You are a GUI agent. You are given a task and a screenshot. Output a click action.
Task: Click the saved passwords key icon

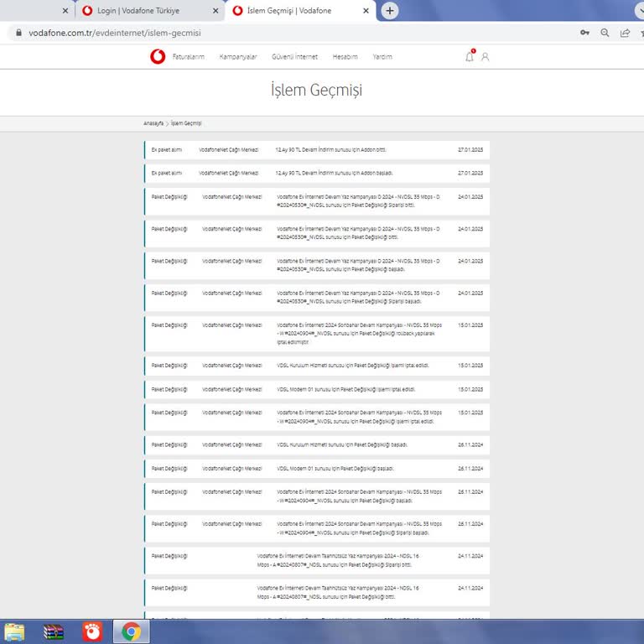584,33
